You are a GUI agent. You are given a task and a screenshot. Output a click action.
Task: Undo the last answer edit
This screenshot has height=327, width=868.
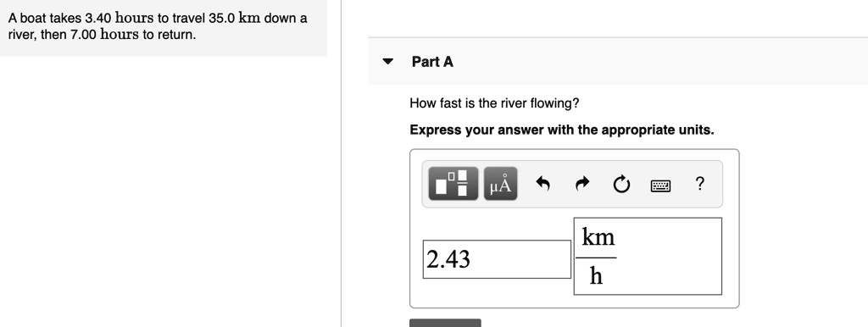(542, 183)
